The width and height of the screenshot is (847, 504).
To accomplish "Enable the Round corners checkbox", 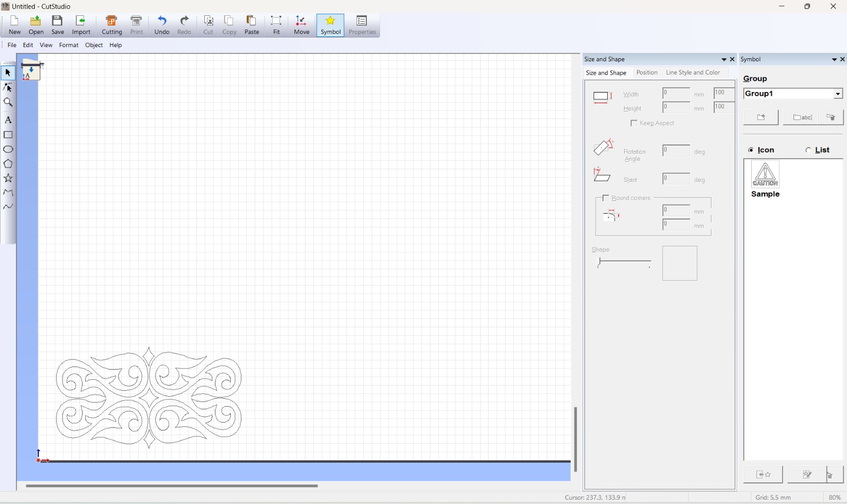I will pyautogui.click(x=606, y=198).
